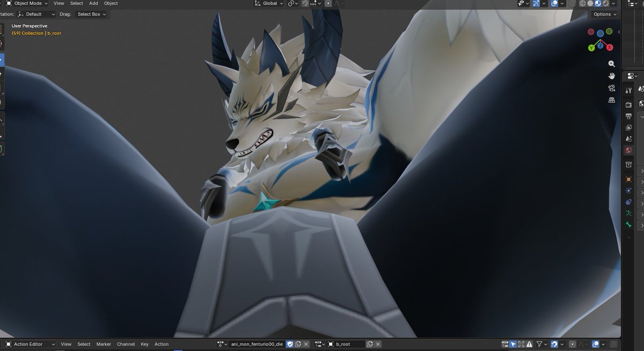The width and height of the screenshot is (644, 351).
Task: Toggle snapping magnet in 3D viewport header
Action: [305, 3]
